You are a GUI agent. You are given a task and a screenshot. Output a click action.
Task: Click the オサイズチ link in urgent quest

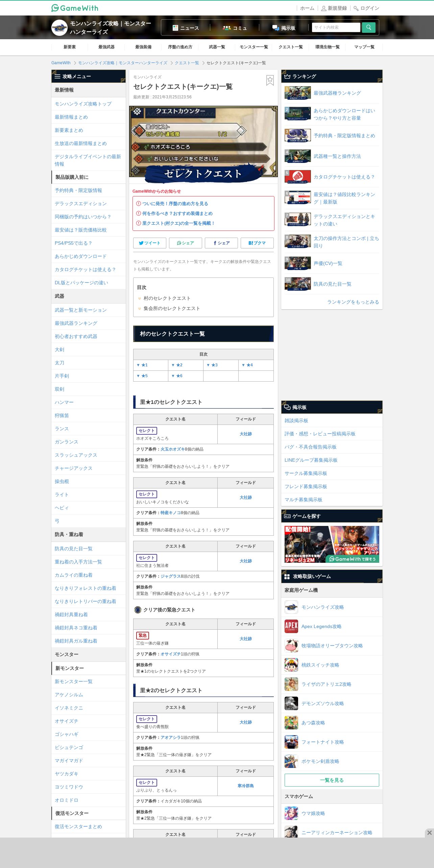click(x=170, y=654)
